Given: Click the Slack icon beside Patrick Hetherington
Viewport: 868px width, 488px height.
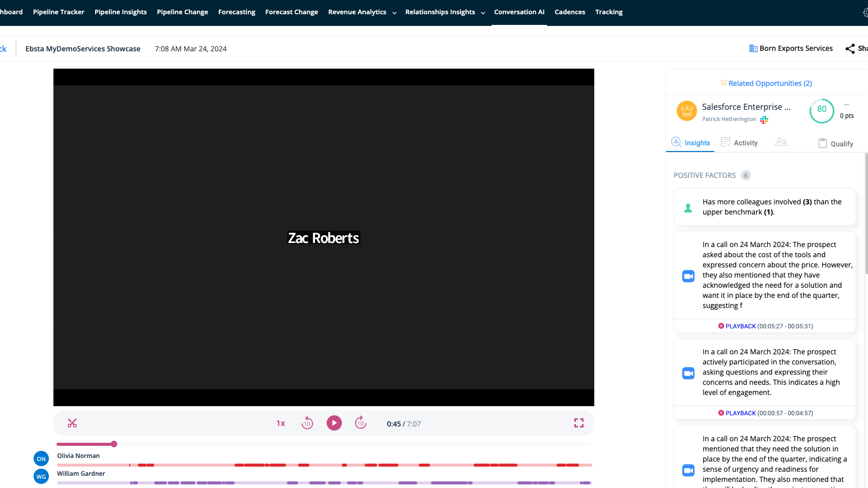Looking at the screenshot, I should (x=764, y=119).
